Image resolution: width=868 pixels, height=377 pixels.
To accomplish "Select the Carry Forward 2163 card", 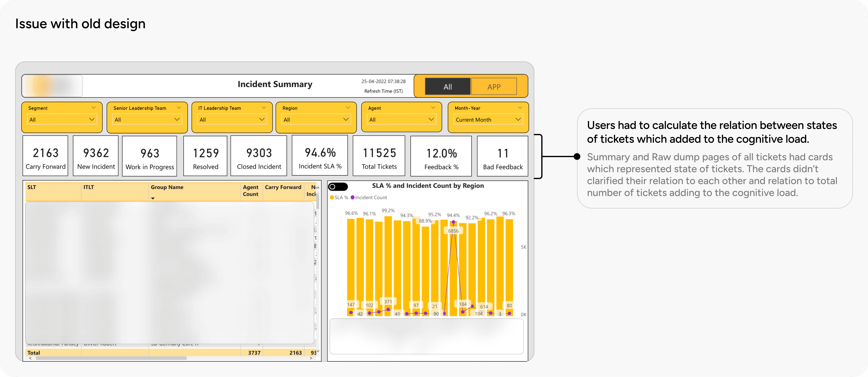I will 45,156.
